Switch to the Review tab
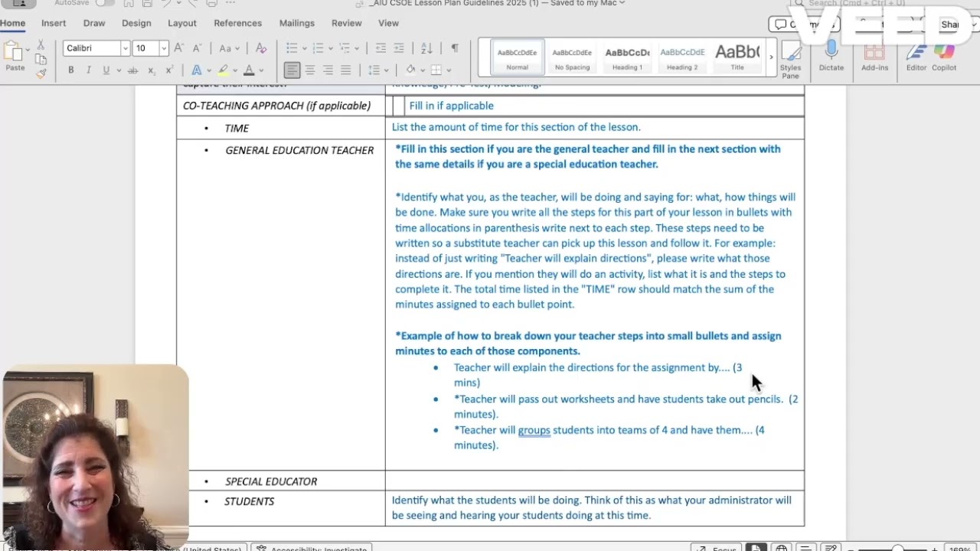This screenshot has height=551, width=980. pyautogui.click(x=346, y=23)
